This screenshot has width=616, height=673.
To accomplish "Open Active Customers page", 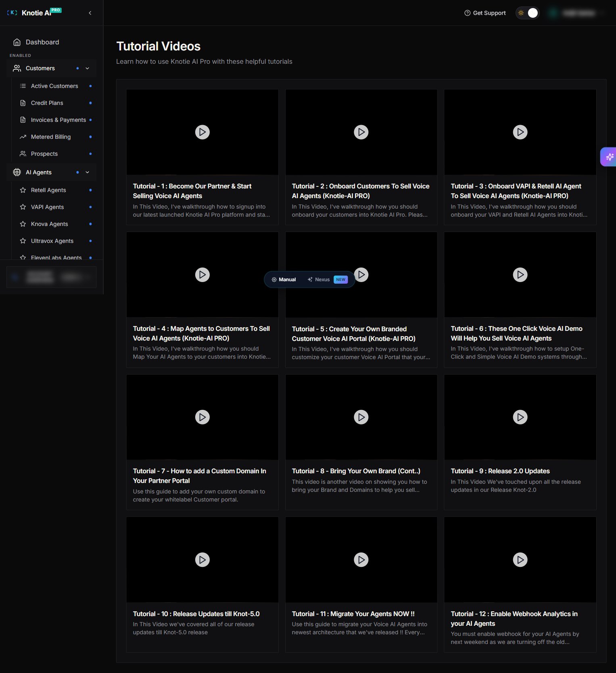I will click(56, 86).
